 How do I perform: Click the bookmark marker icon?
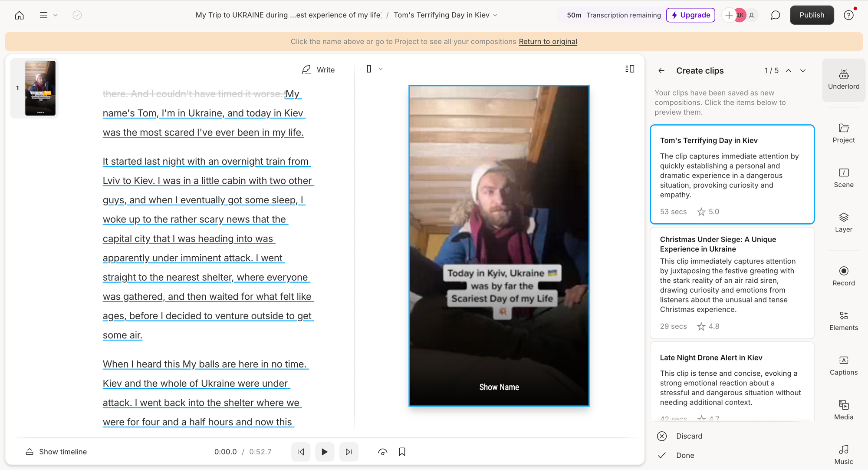coord(402,452)
